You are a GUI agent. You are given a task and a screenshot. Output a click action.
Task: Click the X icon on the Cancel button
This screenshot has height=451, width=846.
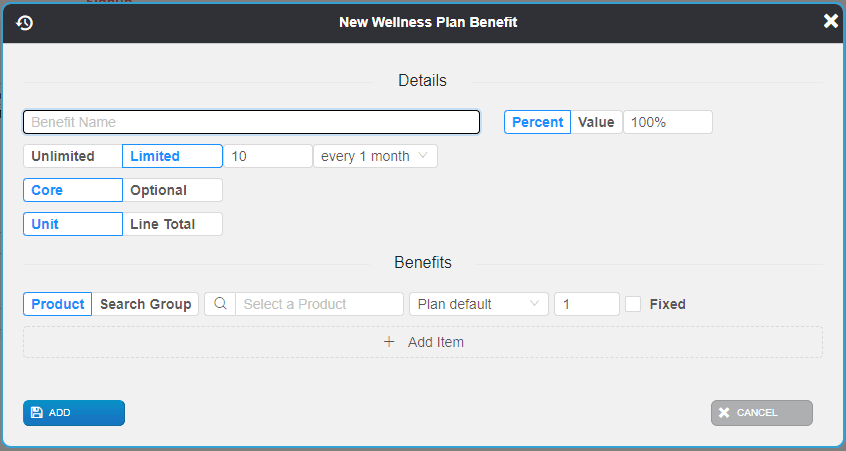pyautogui.click(x=724, y=412)
